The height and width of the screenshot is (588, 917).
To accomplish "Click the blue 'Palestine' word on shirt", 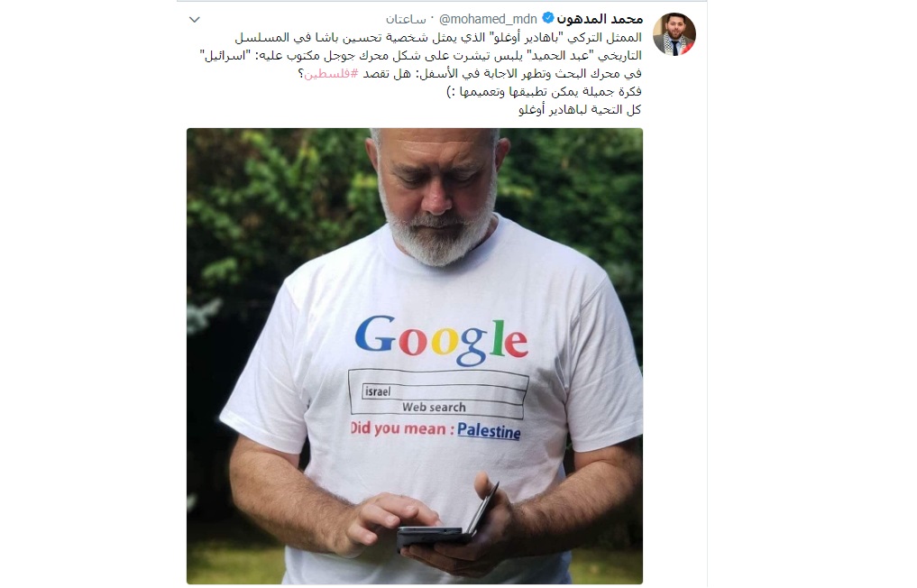I will tap(489, 431).
